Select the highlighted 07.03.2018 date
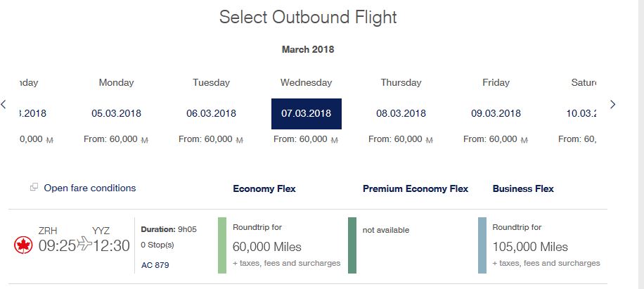This screenshot has width=644, height=289. click(x=306, y=113)
